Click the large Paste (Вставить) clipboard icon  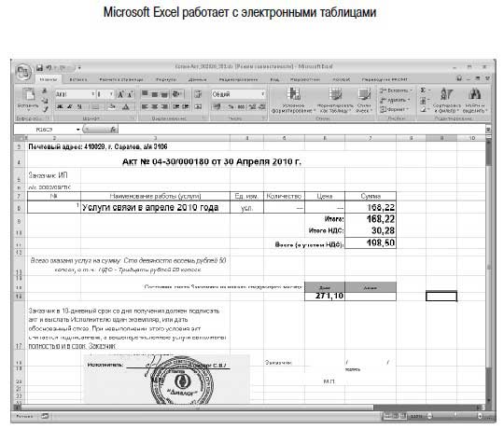pyautogui.click(x=28, y=95)
